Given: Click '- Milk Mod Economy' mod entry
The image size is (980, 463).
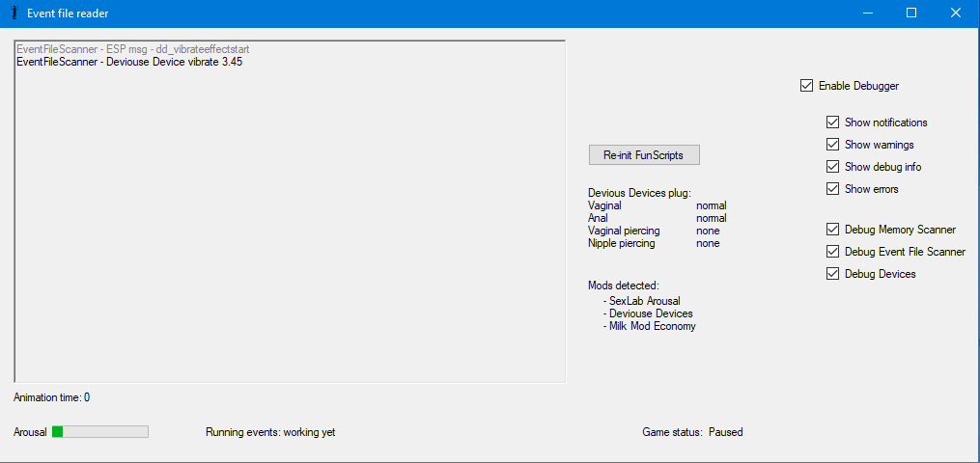Looking at the screenshot, I should tap(649, 326).
